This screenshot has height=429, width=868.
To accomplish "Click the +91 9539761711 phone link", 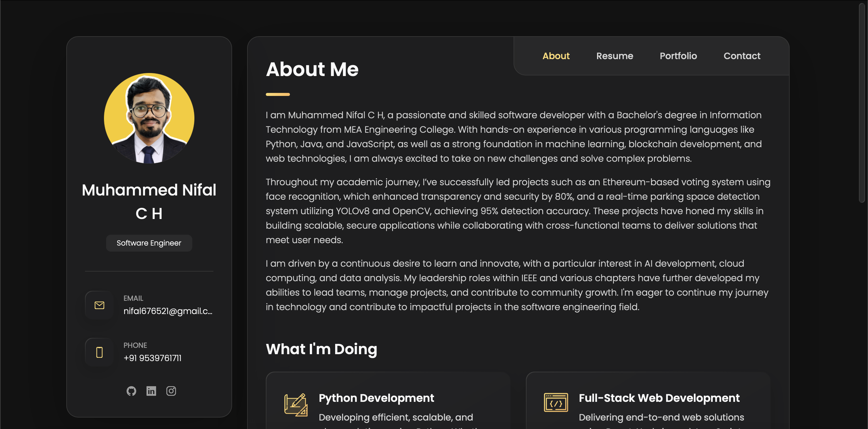I will pos(152,358).
